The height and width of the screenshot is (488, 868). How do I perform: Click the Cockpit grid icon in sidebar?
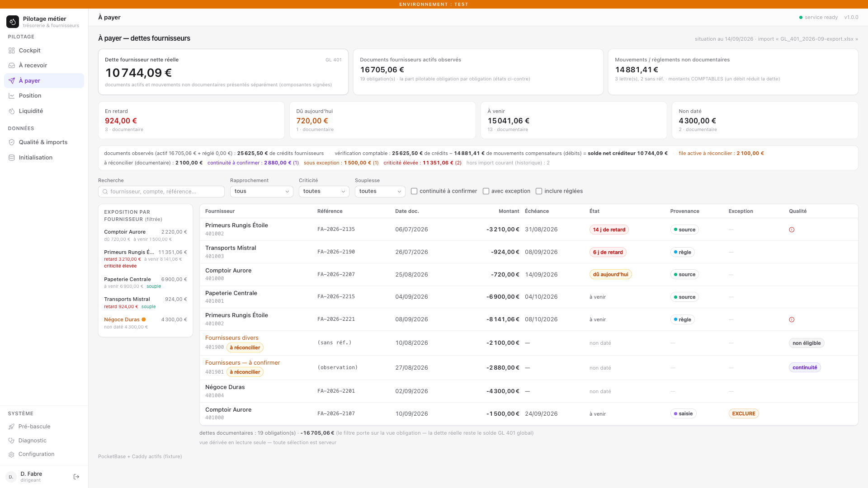12,51
